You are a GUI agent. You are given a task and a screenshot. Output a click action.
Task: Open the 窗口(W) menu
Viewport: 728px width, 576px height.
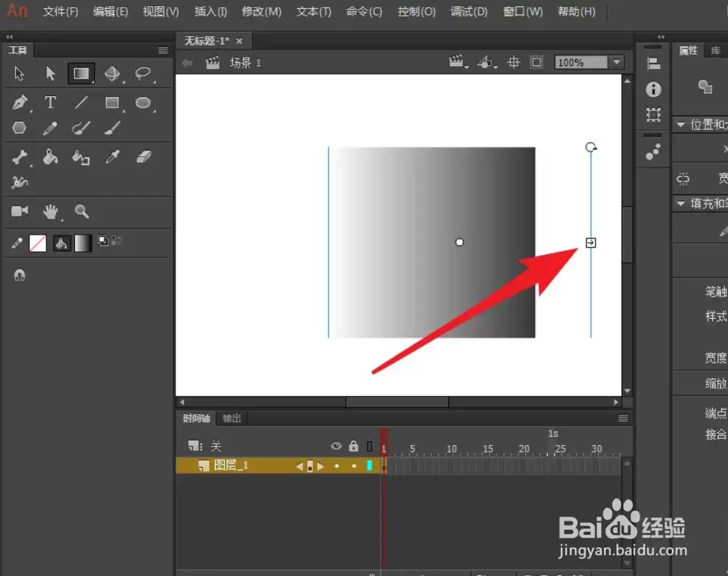[522, 11]
